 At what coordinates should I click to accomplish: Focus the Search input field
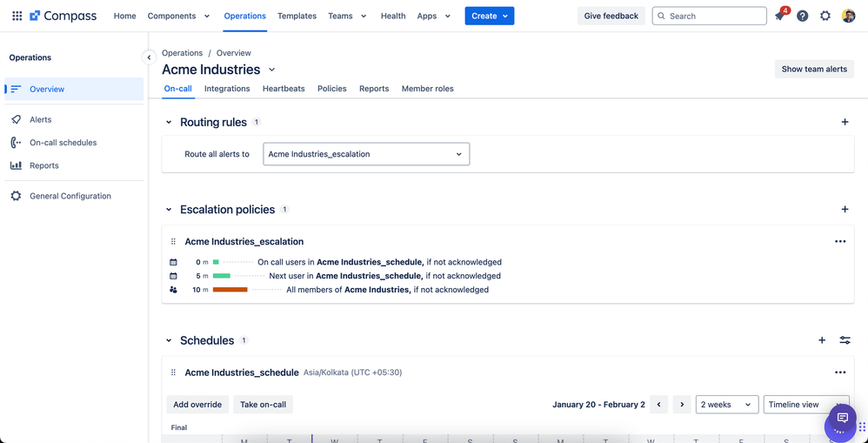(709, 16)
